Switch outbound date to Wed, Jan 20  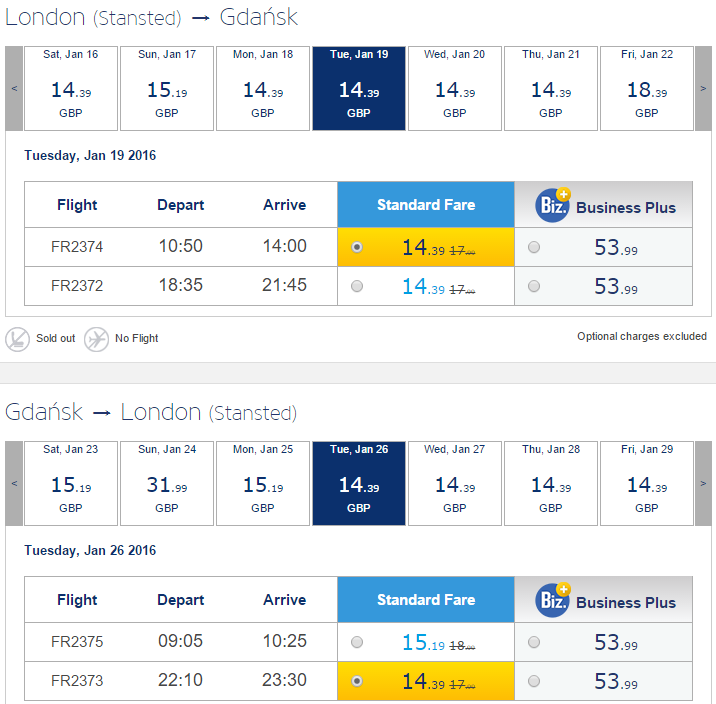455,89
